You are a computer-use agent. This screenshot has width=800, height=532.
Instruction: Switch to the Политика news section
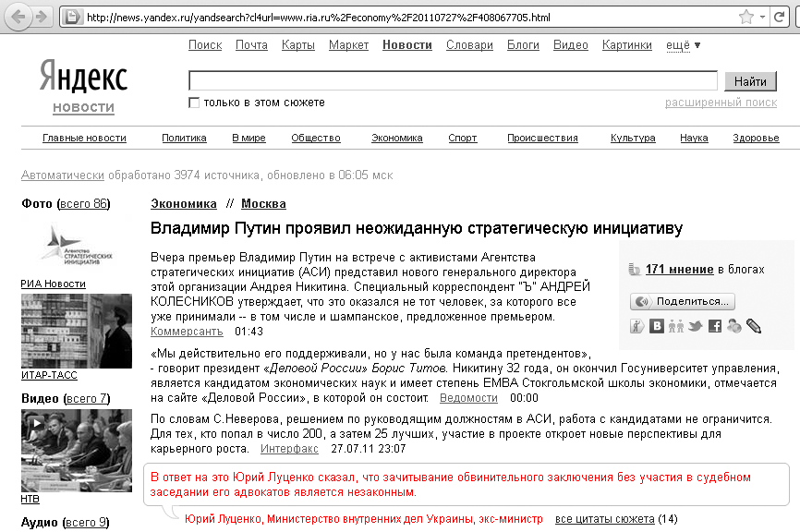[x=184, y=139]
